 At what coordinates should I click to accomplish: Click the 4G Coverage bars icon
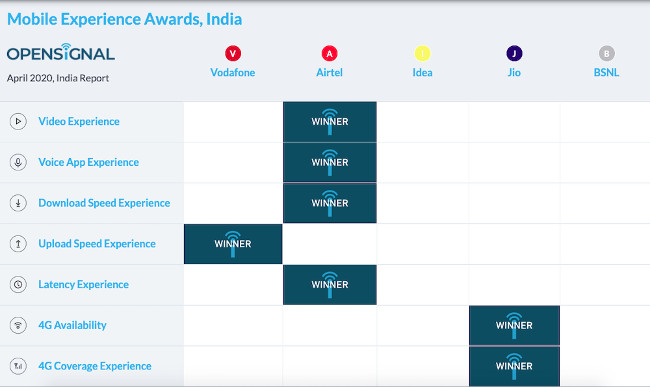point(18,366)
